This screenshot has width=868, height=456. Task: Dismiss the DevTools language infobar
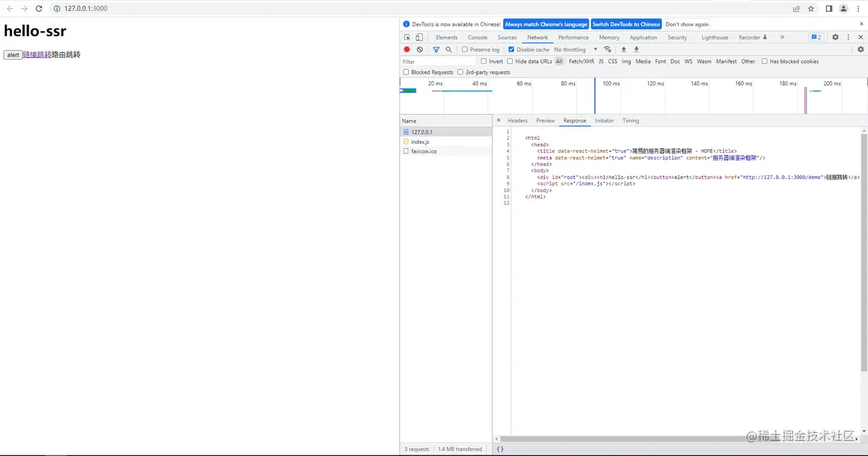click(x=862, y=24)
